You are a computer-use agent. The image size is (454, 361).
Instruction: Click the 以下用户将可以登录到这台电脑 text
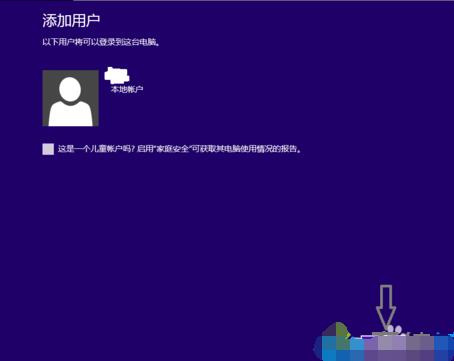101,42
